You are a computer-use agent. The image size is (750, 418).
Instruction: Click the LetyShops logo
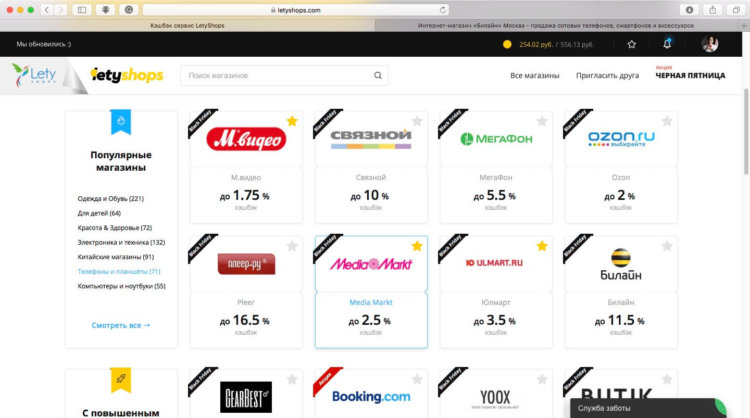click(127, 75)
